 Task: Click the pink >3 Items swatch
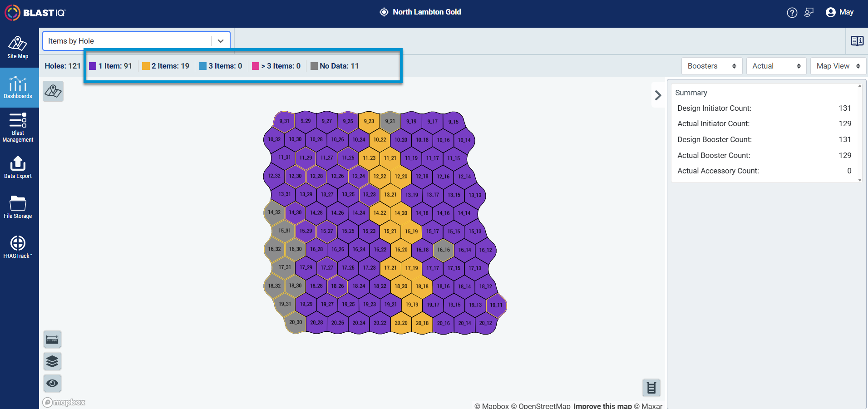tap(256, 66)
